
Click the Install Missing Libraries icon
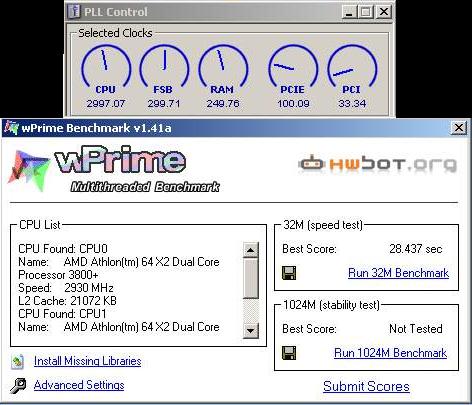click(x=17, y=362)
